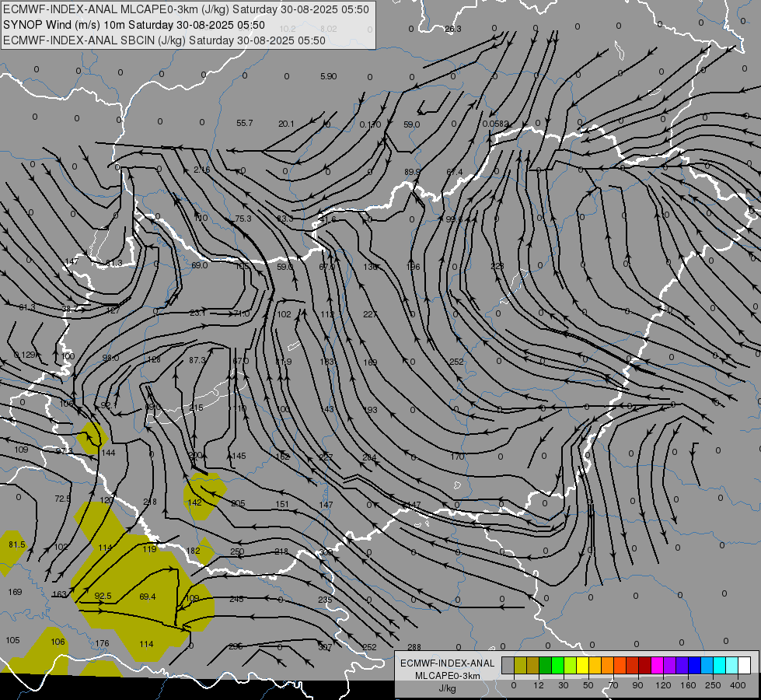Select the map value 67.4
The width and height of the screenshot is (761, 700).
(455, 172)
